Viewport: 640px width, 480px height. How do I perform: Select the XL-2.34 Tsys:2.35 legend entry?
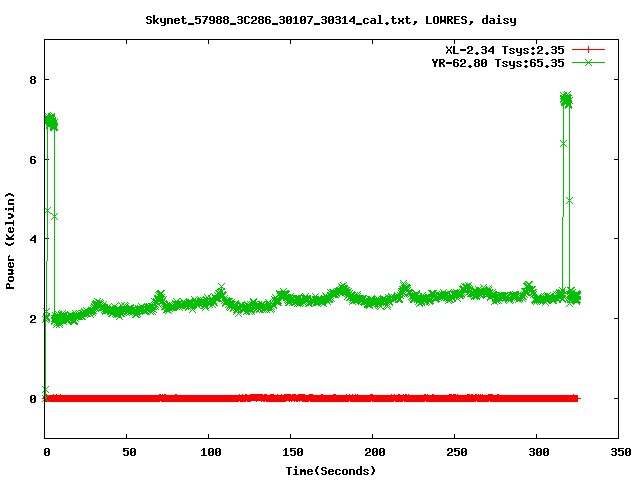click(505, 50)
